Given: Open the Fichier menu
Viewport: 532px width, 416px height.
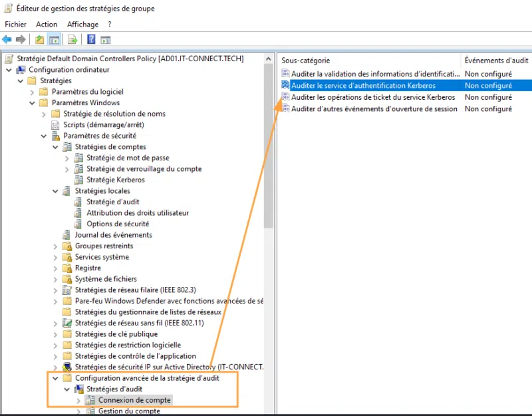Looking at the screenshot, I should pyautogui.click(x=15, y=25).
